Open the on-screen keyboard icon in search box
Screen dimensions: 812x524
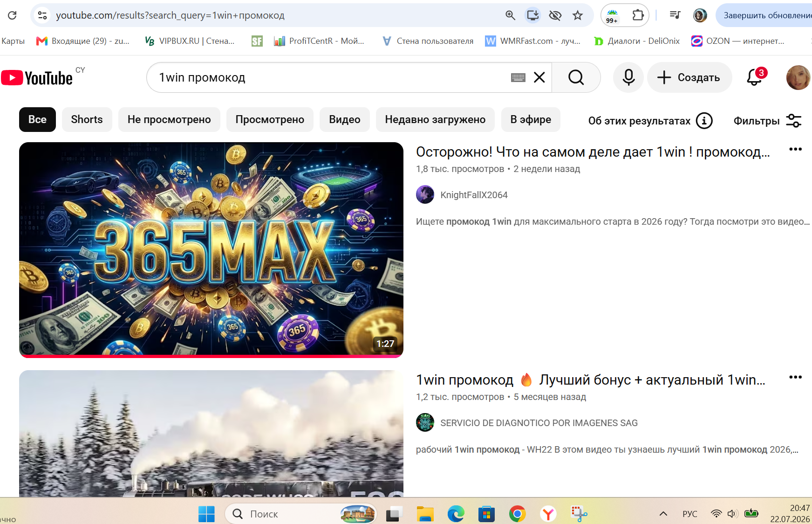coord(518,77)
